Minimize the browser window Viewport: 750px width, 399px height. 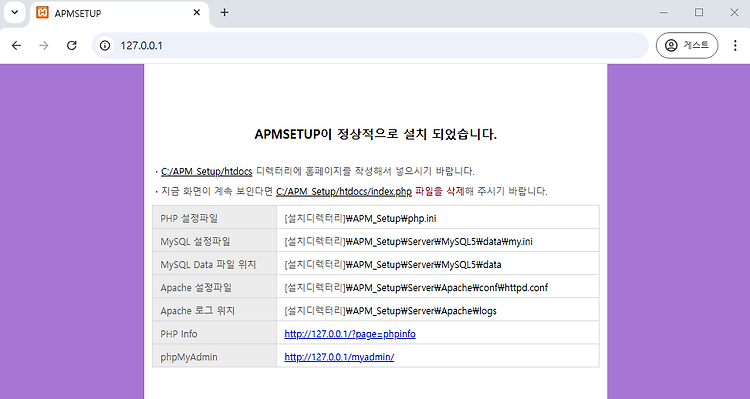pyautogui.click(x=663, y=13)
